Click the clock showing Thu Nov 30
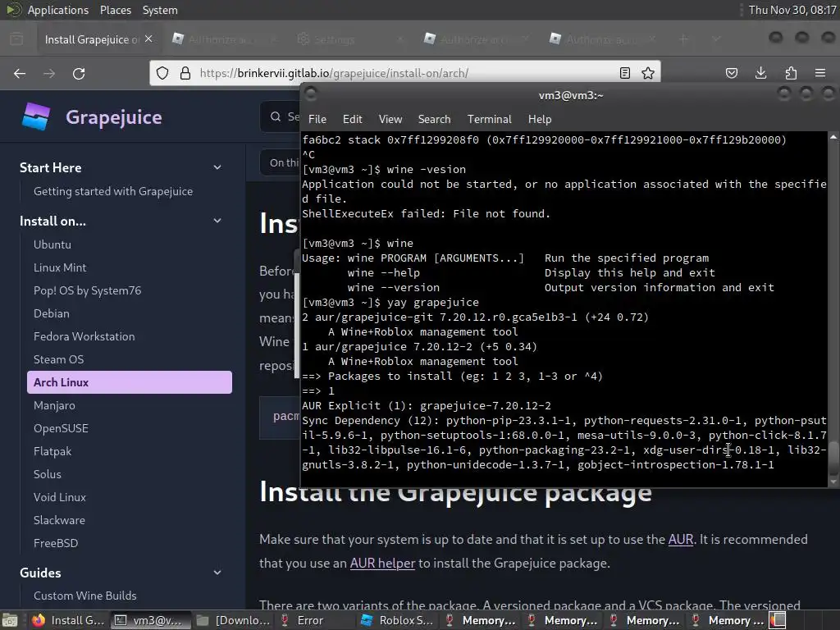Viewport: 840px width, 630px height. (x=792, y=10)
